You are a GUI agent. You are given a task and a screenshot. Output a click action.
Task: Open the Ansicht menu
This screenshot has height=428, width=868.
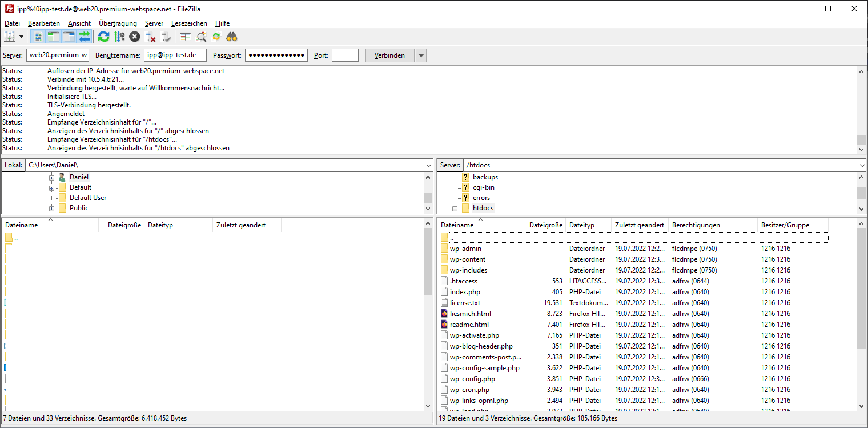click(79, 23)
